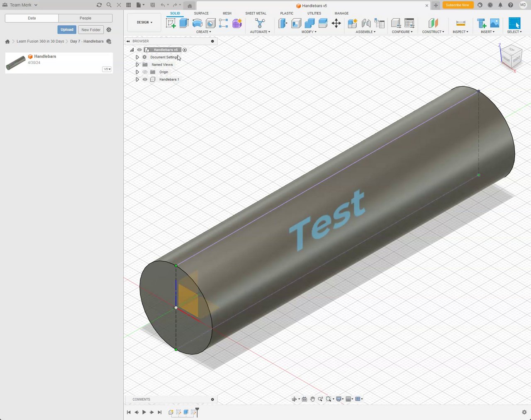Play the timeline
This screenshot has width=531, height=420.
144,412
